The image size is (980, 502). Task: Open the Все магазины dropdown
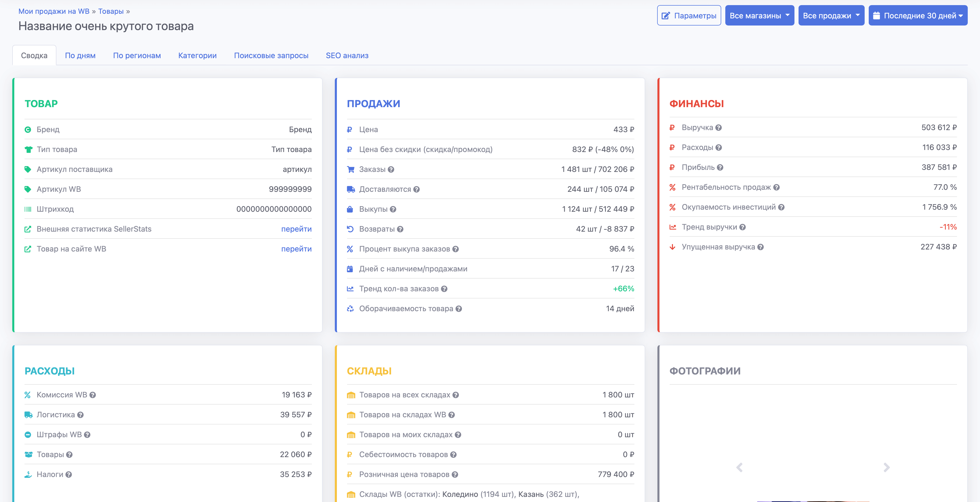coord(759,15)
